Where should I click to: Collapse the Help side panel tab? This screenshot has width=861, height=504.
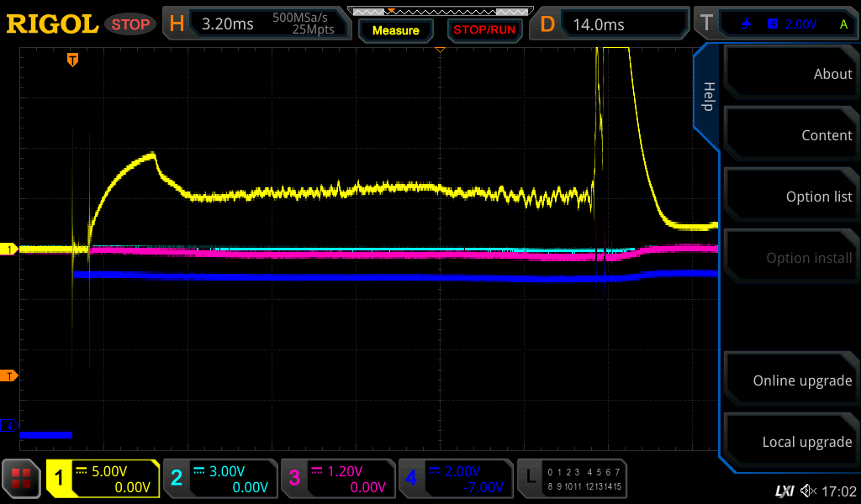pyautogui.click(x=708, y=97)
